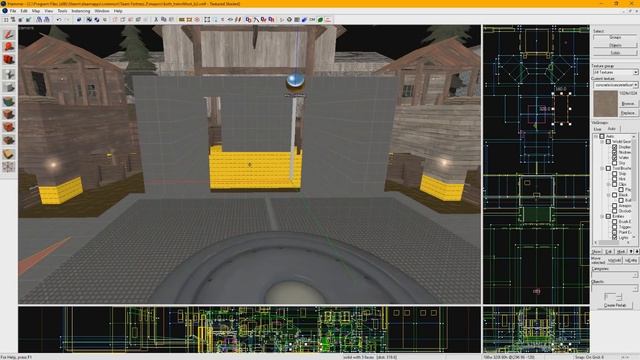The height and width of the screenshot is (360, 640).
Task: Switch to the User visgroups tab
Action: pyautogui.click(x=598, y=129)
